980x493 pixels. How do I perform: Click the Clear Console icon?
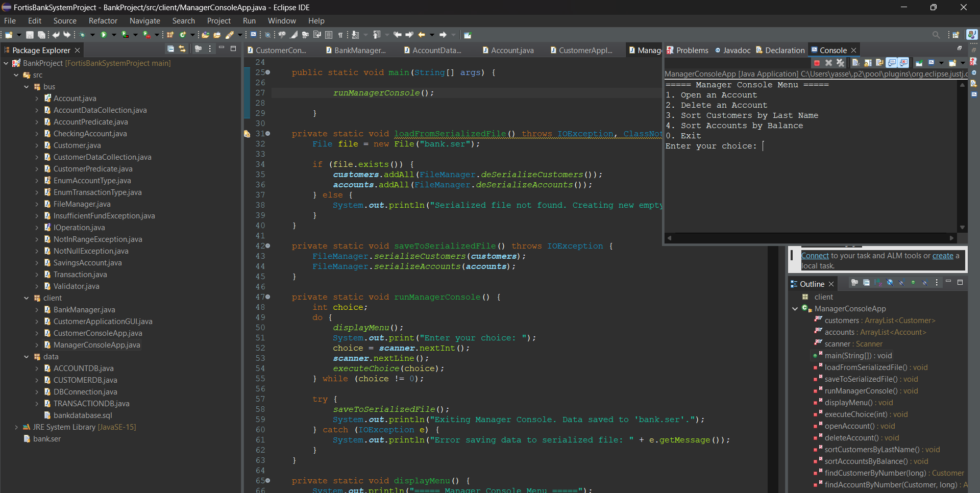tap(856, 63)
